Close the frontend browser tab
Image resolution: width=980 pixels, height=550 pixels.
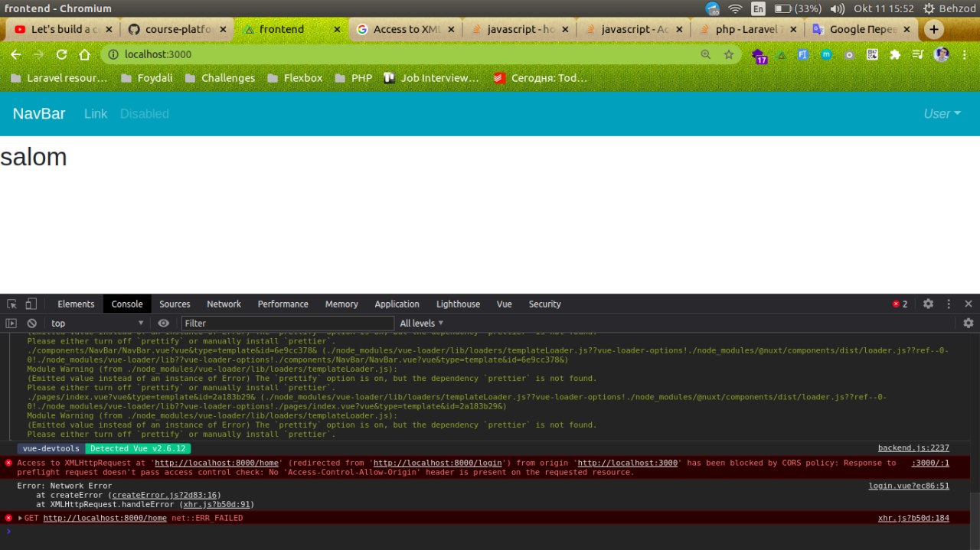[x=337, y=29]
